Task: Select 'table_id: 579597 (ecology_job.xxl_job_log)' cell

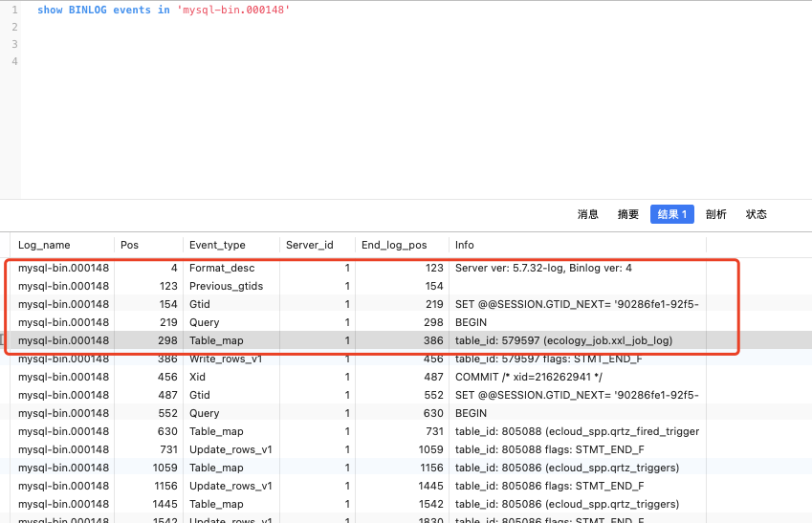Action: 563,340
